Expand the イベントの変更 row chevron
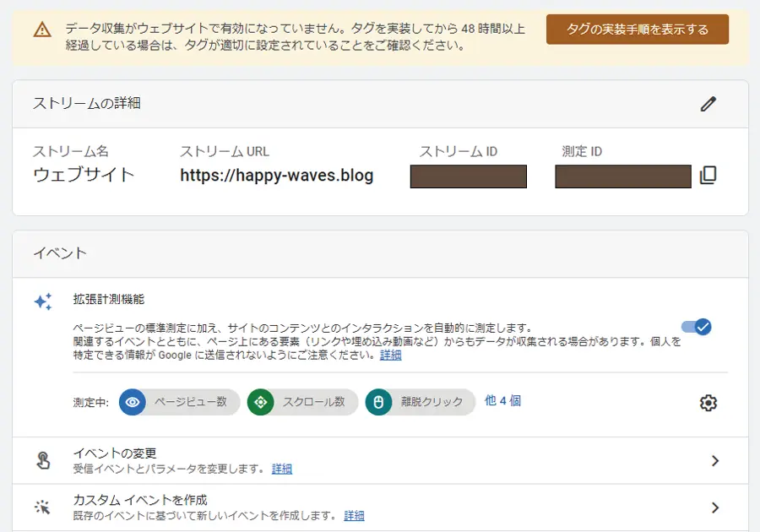This screenshot has height=532, width=760. [x=714, y=460]
